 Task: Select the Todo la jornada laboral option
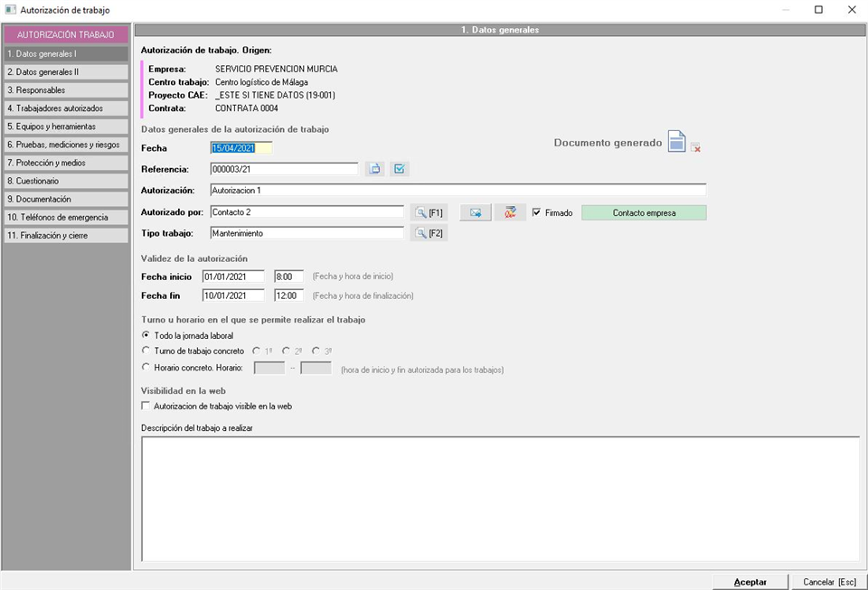(x=147, y=335)
